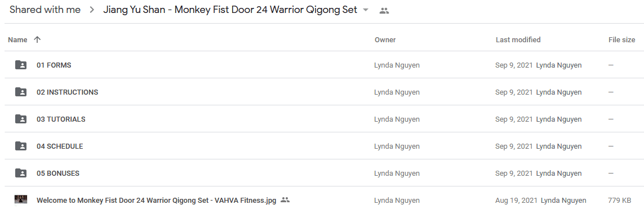Click the Owner column header

coord(385,40)
